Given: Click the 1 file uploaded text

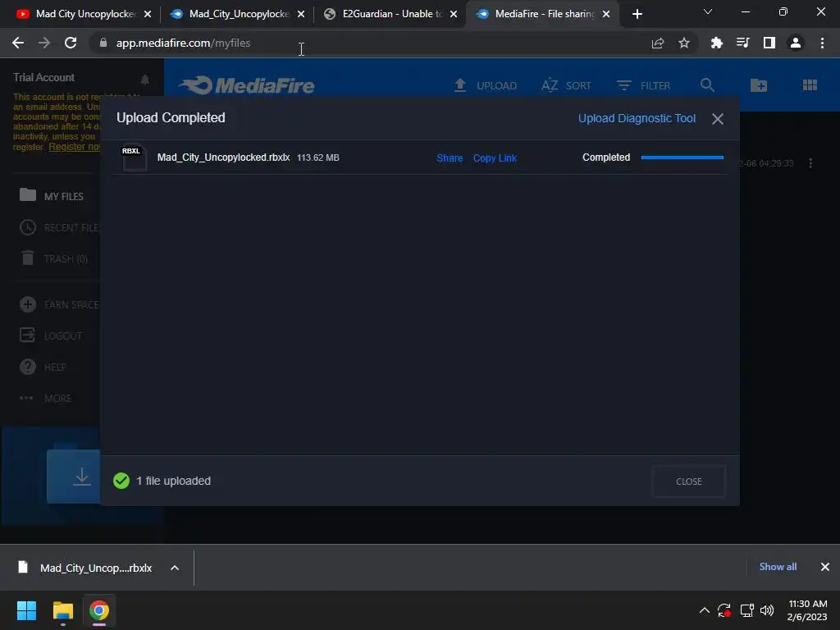Looking at the screenshot, I should pyautogui.click(x=173, y=481).
